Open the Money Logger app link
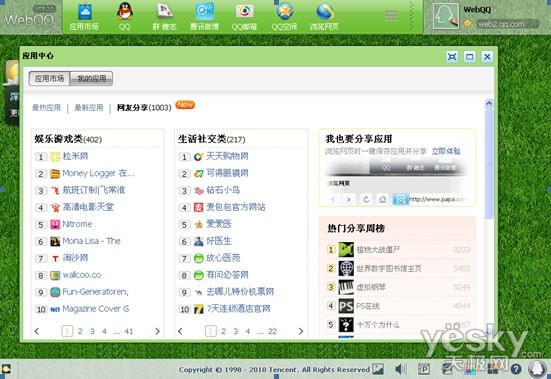Screen dimensions: 551x379 pyautogui.click(x=98, y=173)
